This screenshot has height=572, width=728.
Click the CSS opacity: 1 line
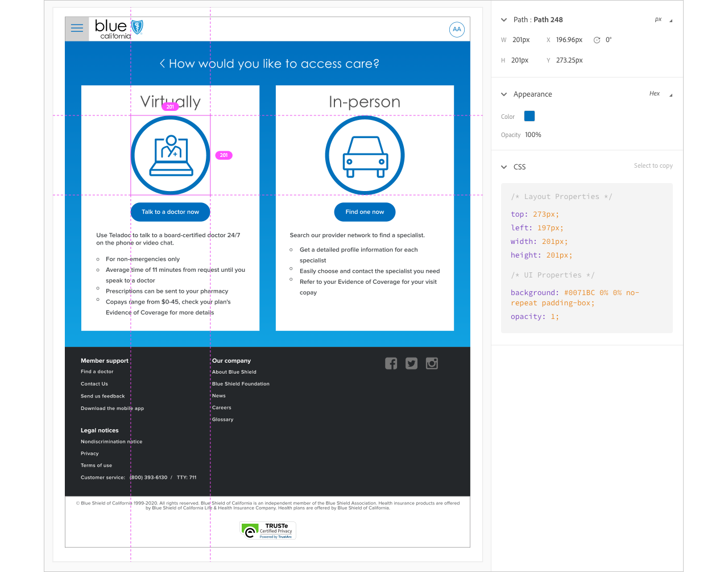pos(535,317)
